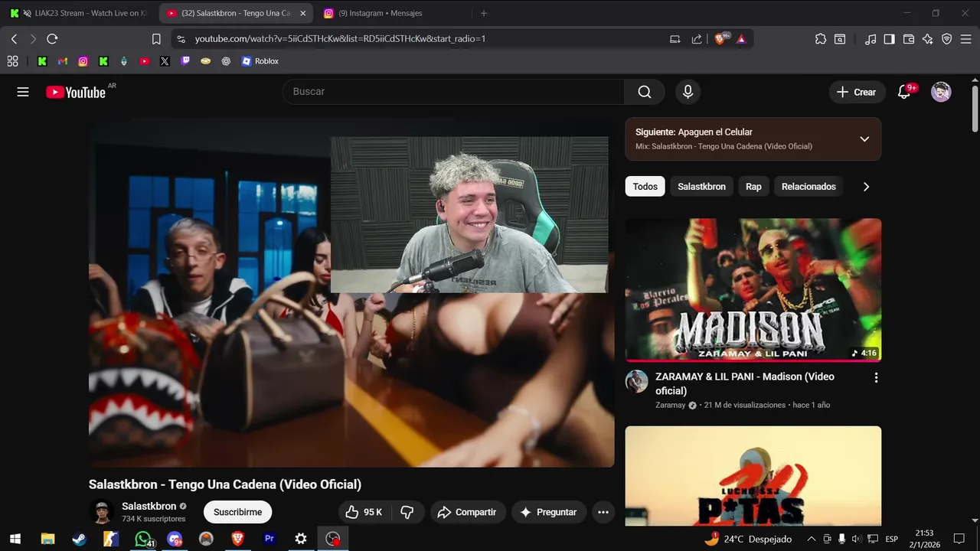Click the Preguntar button
The height and width of the screenshot is (551, 980).
coord(548,512)
